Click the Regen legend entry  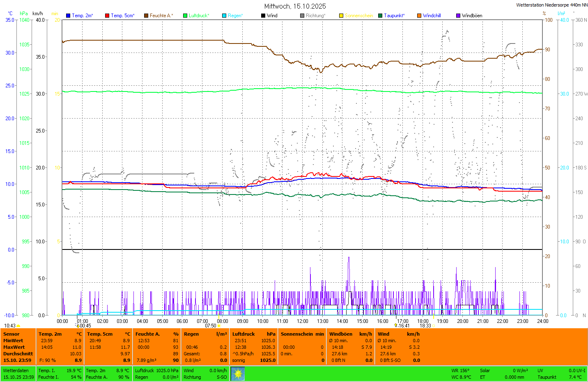click(235, 16)
